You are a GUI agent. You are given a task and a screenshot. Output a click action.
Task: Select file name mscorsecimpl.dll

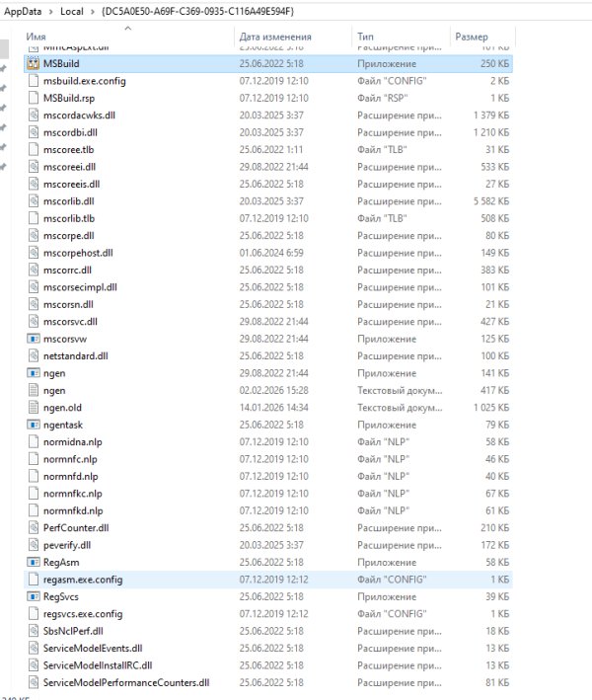80,287
